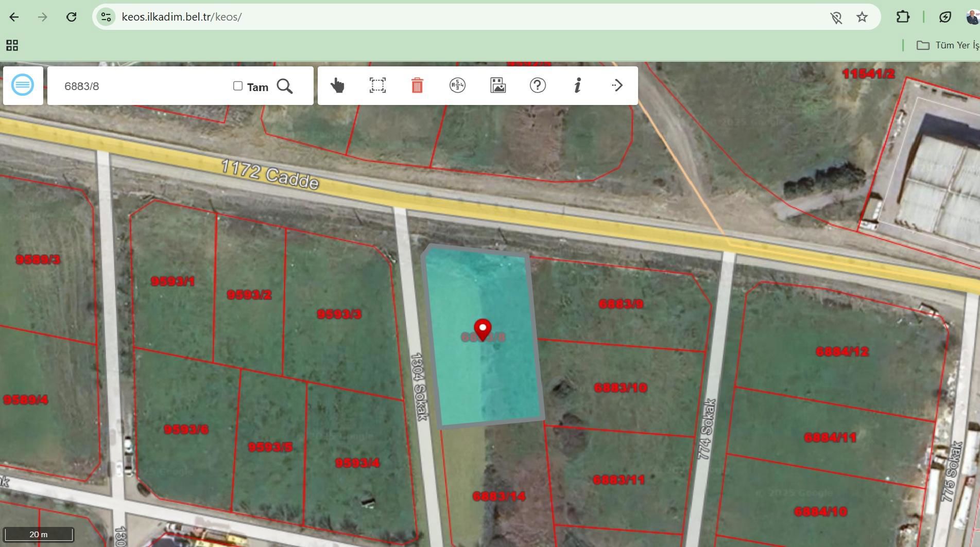Open the browser apps grid shortcut
The height and width of the screenshot is (547, 980).
point(12,45)
